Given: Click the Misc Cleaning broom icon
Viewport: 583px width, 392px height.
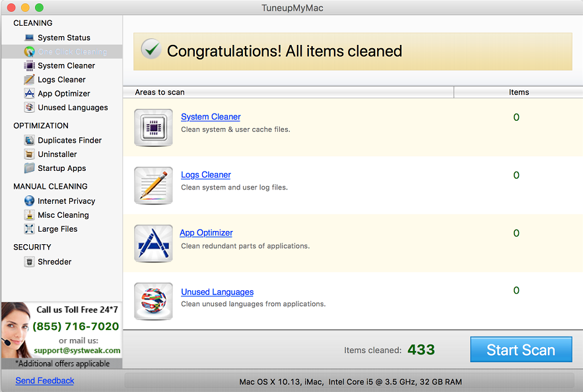Looking at the screenshot, I should 29,214.
